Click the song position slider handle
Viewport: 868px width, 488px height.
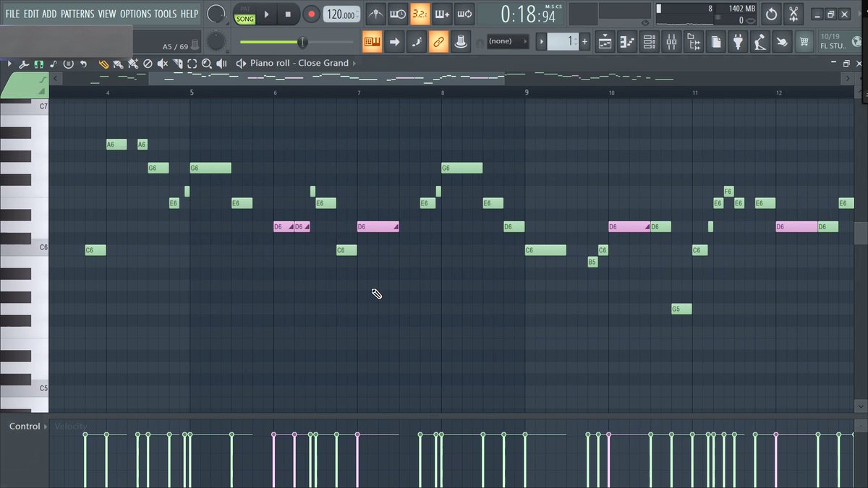point(302,42)
